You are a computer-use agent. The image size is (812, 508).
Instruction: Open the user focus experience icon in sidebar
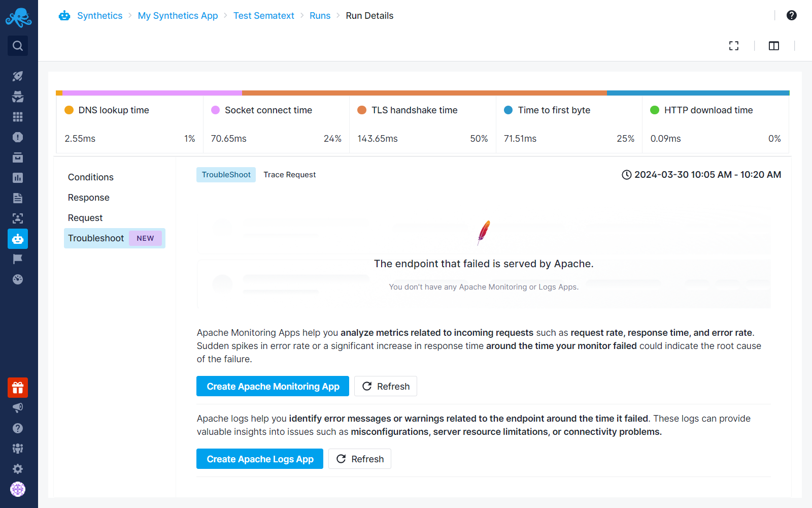tap(18, 218)
